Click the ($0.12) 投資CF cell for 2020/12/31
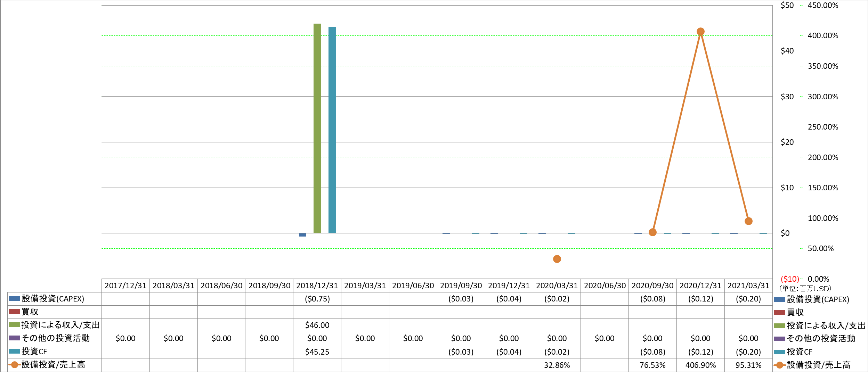 (x=700, y=352)
